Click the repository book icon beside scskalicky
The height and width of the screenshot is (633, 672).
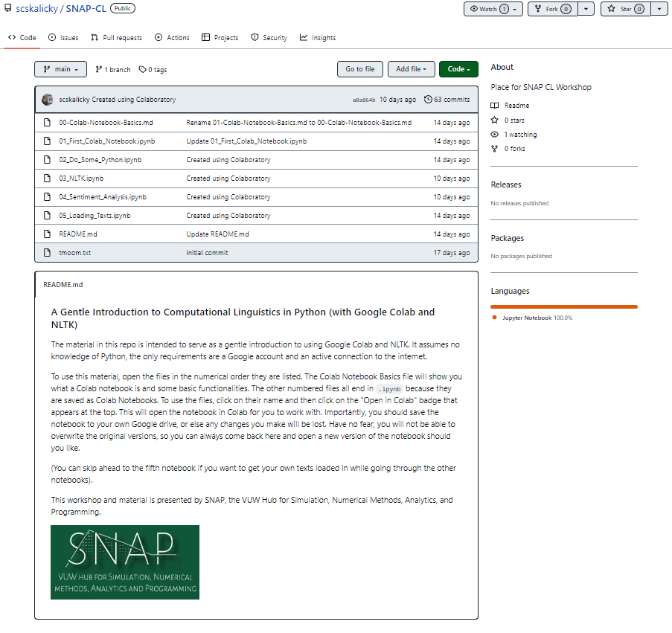[7, 8]
